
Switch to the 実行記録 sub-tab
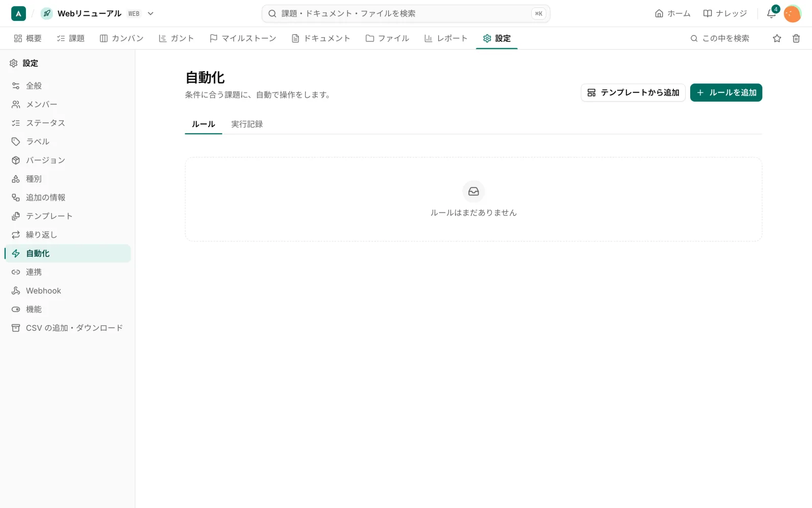[247, 124]
